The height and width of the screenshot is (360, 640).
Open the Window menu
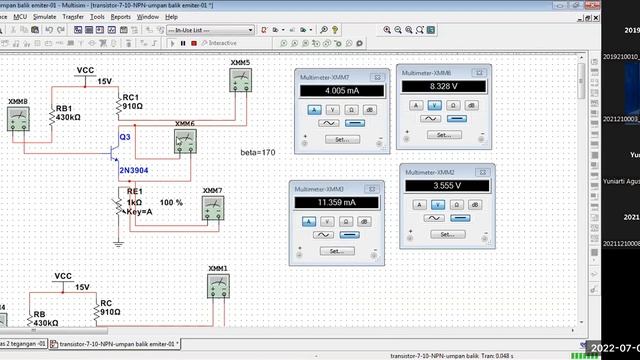coord(147,17)
